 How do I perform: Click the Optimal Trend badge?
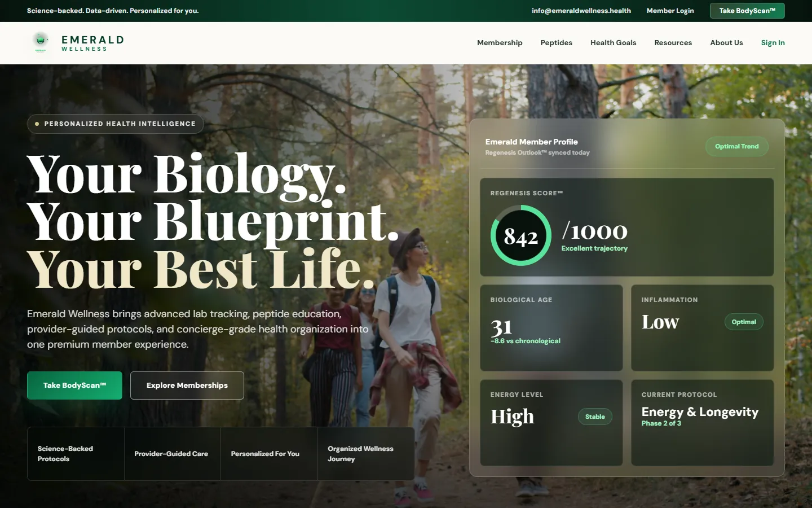pyautogui.click(x=737, y=147)
